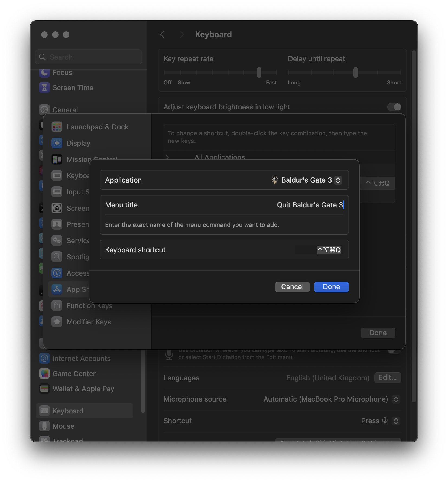This screenshot has width=448, height=482.
Task: Click the App Shortcuts icon
Action: 57,289
